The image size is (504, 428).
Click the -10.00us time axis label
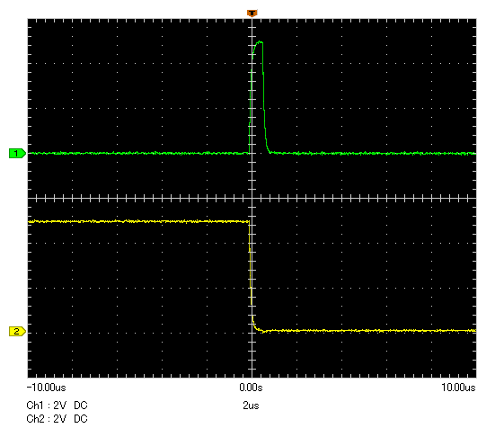pyautogui.click(x=47, y=388)
